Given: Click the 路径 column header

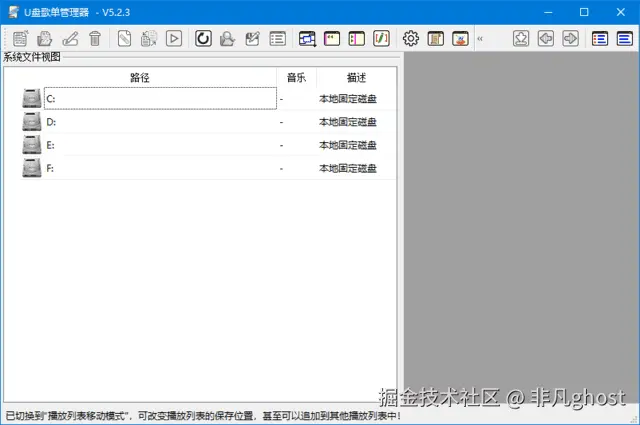Looking at the screenshot, I should pos(140,78).
